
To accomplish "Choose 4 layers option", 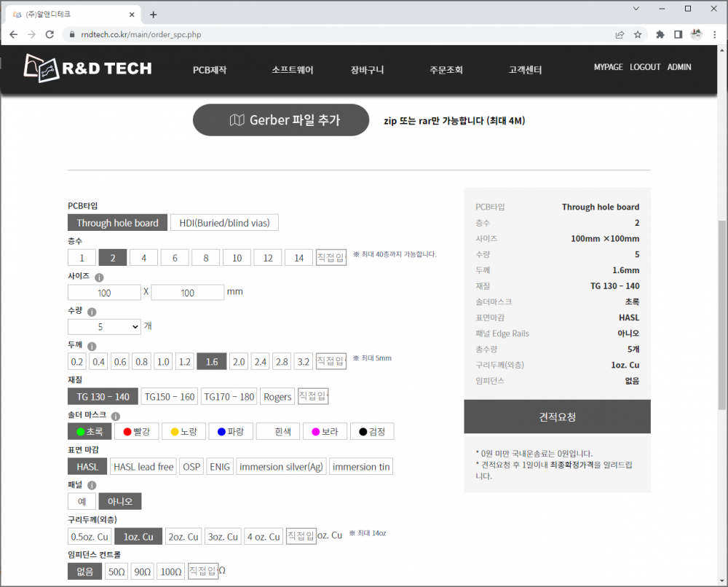I will 143,258.
